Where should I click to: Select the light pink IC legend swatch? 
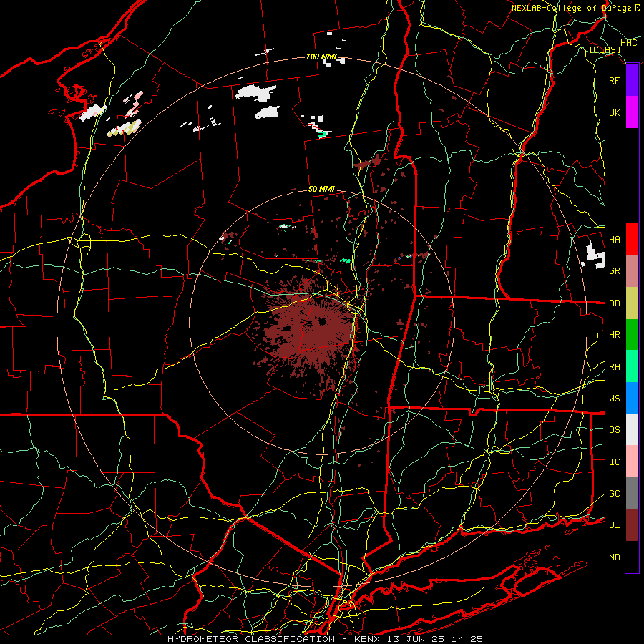point(632,462)
